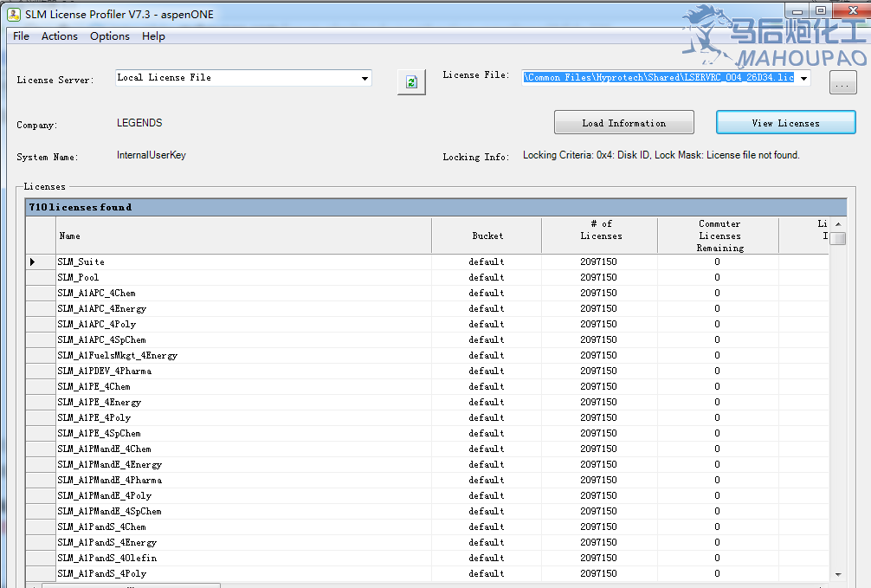Screen dimensions: 871x588
Task: Click the vertical scrollbar thumb in licenses table
Action: 838,238
